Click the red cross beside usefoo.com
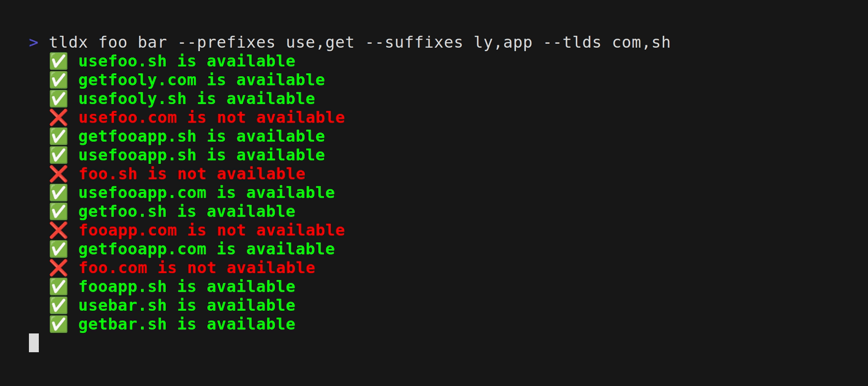 click(58, 118)
